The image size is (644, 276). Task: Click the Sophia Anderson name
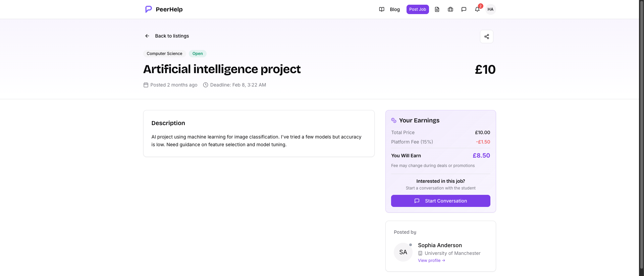[440, 245]
